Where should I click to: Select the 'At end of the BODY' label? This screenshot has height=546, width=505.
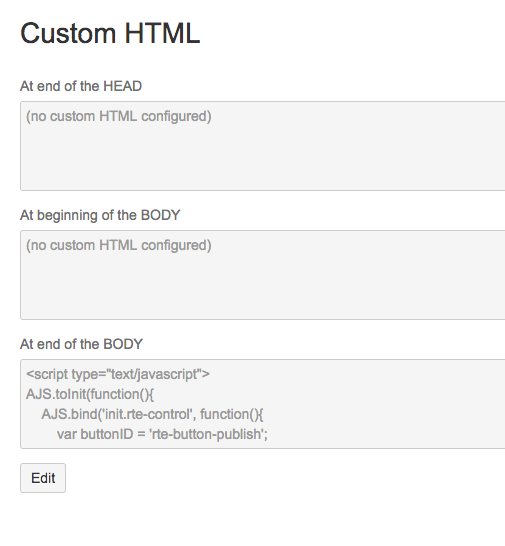click(81, 344)
